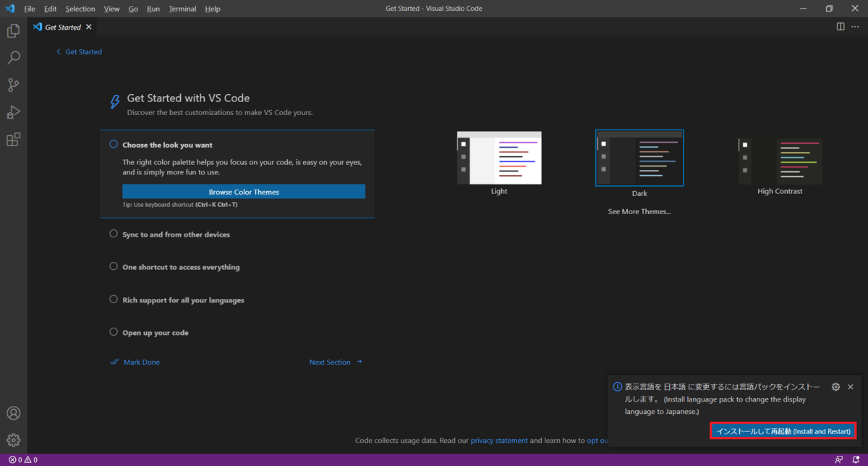Click the info icon in notification

pos(618,386)
